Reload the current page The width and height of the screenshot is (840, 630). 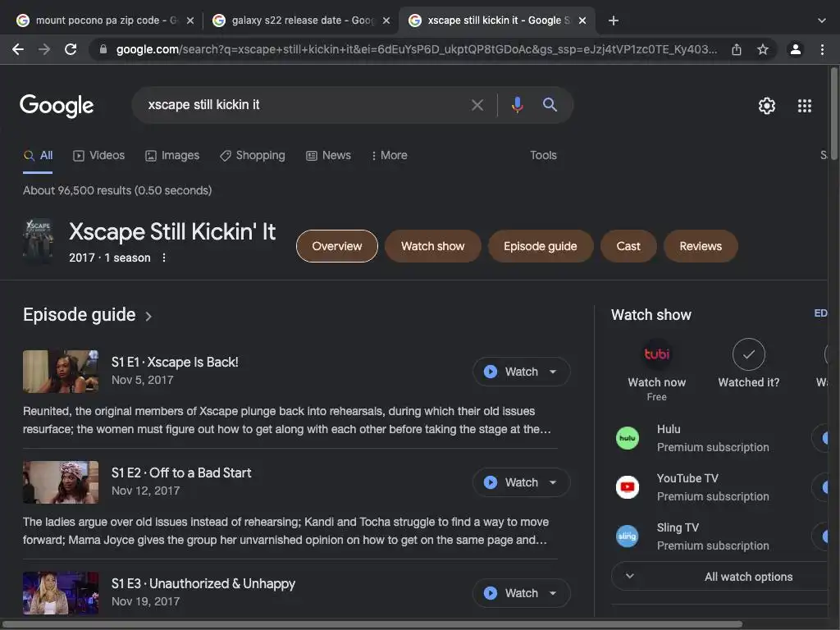71,49
